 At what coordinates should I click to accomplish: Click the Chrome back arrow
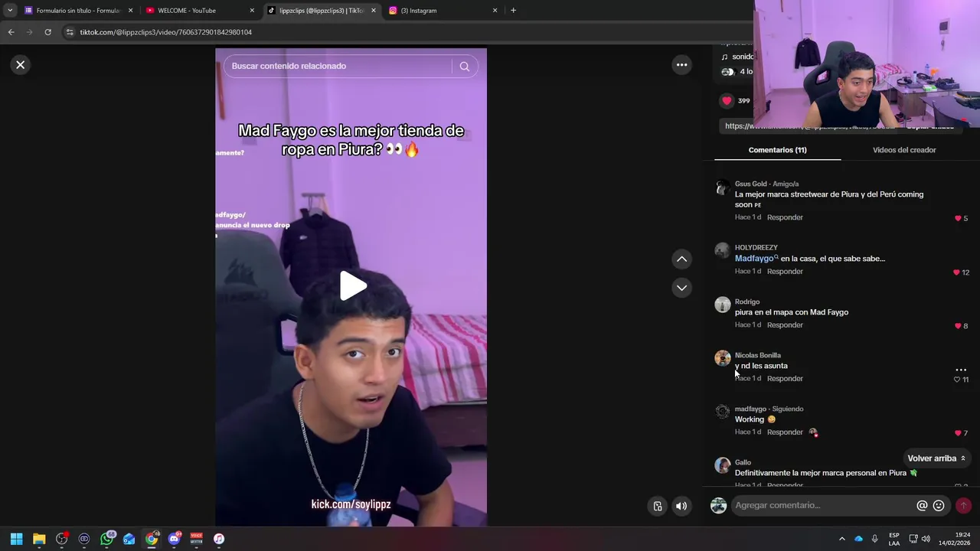pos(11,32)
